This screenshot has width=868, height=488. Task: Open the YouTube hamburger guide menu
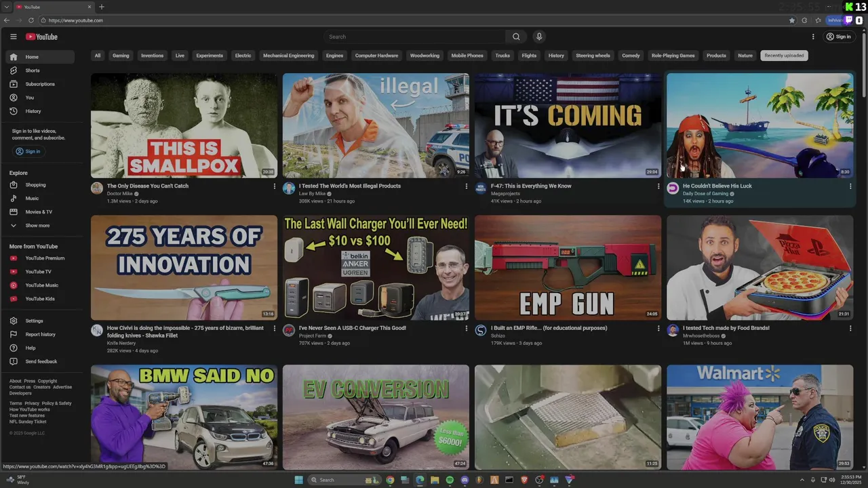(x=14, y=37)
